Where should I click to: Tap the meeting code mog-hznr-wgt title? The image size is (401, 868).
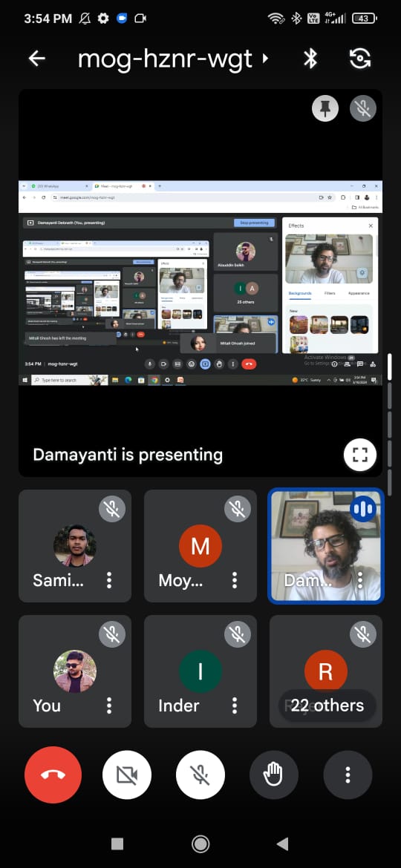pos(165,59)
